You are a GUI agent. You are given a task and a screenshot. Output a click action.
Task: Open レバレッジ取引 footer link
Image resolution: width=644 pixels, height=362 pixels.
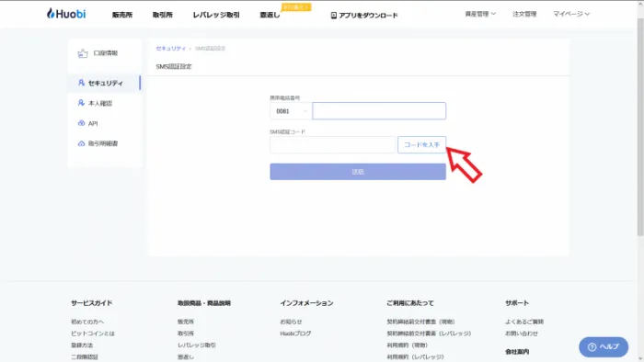tap(197, 345)
